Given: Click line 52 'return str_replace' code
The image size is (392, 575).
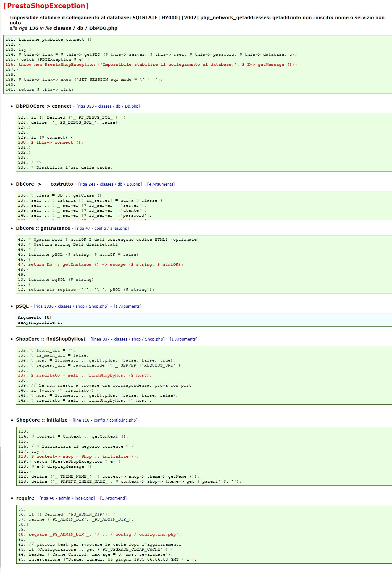Looking at the screenshot, I should pos(86,290).
